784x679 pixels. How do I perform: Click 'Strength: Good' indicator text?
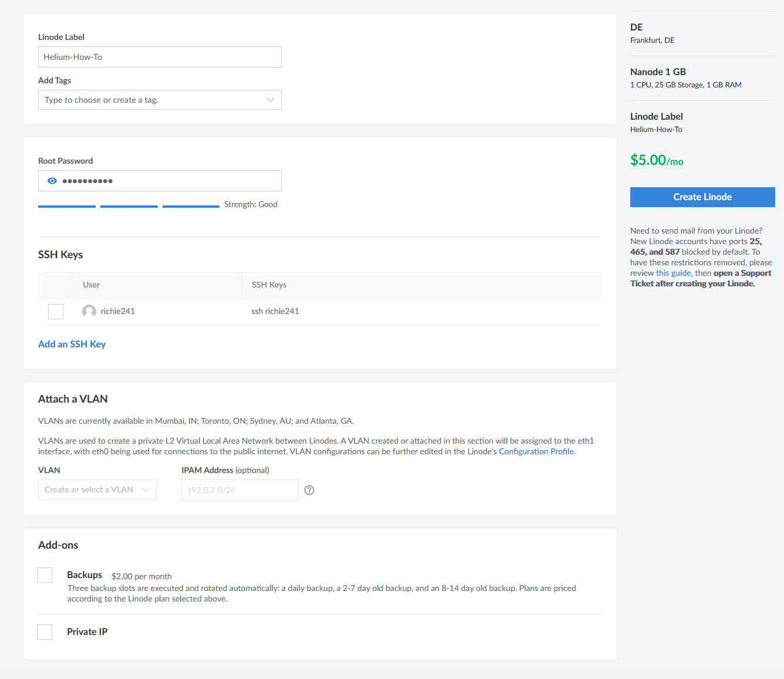(251, 204)
